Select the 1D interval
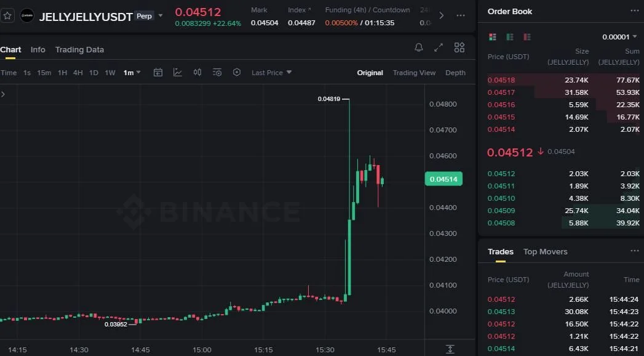 (93, 73)
